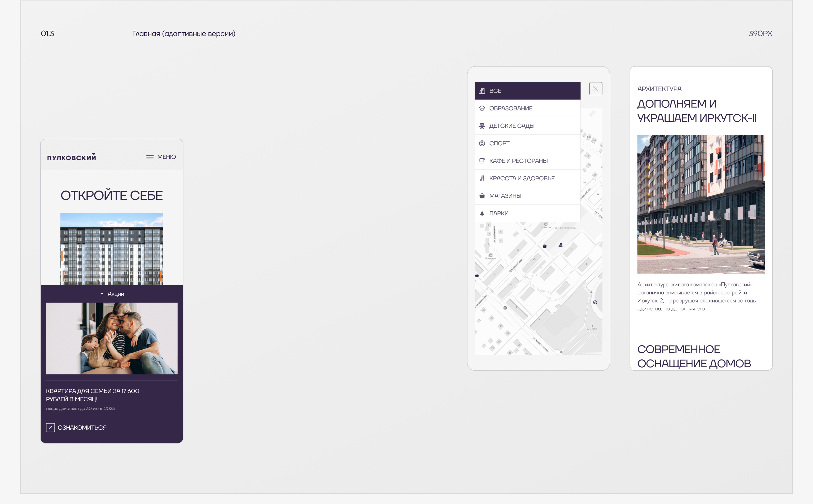This screenshot has width=813, height=504.
Task: Click the teddy bear kindergarten icon
Action: click(482, 126)
